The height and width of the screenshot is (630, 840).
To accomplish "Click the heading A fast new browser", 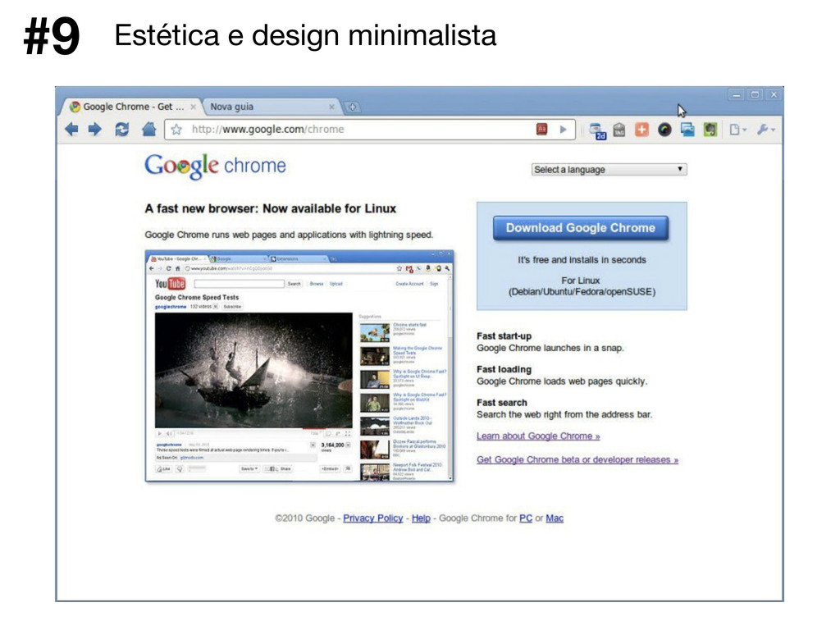I will point(271,208).
